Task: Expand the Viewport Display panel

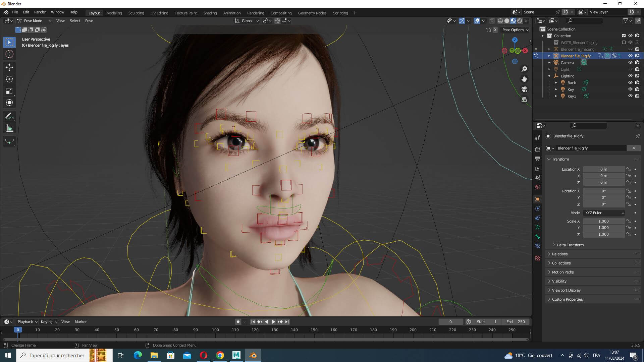Action: (x=566, y=290)
